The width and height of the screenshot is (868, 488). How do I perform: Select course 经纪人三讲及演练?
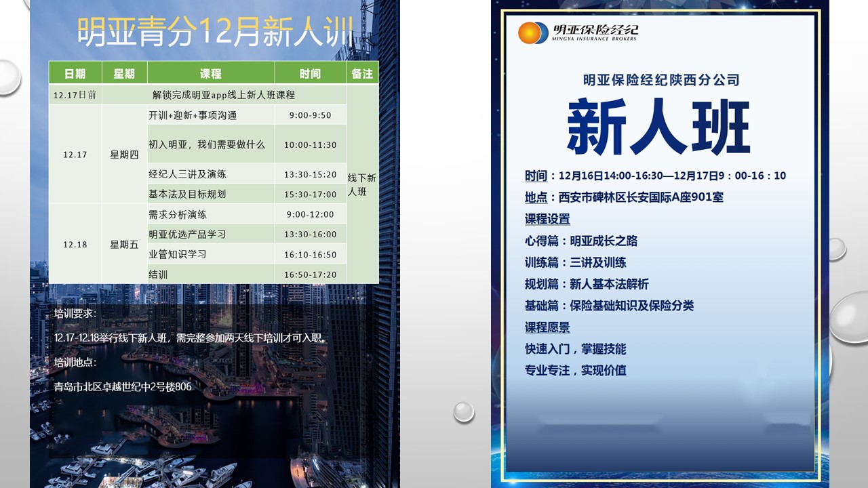coord(211,174)
